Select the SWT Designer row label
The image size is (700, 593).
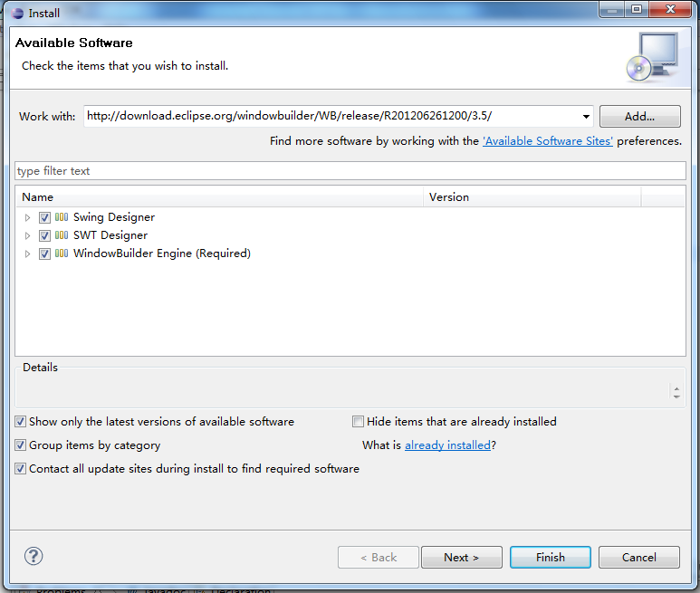click(x=110, y=235)
